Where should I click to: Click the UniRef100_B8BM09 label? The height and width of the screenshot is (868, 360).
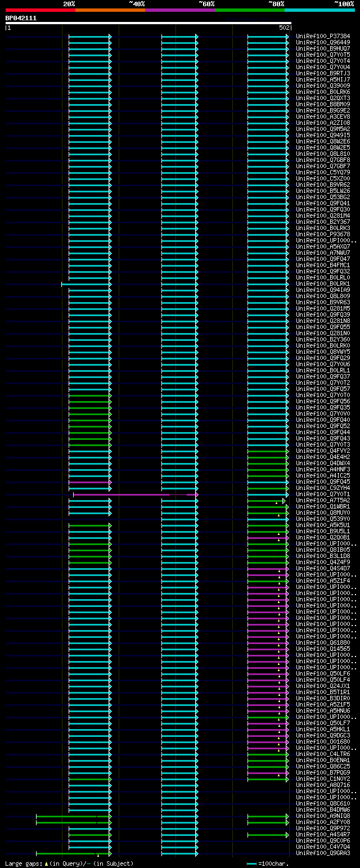(x=323, y=104)
